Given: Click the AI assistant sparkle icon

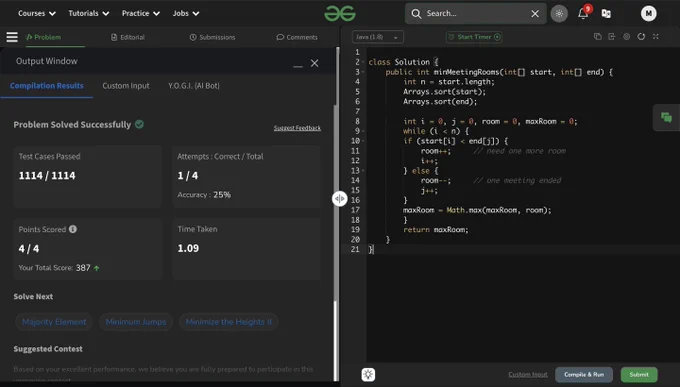Looking at the screenshot, I should 368,374.
